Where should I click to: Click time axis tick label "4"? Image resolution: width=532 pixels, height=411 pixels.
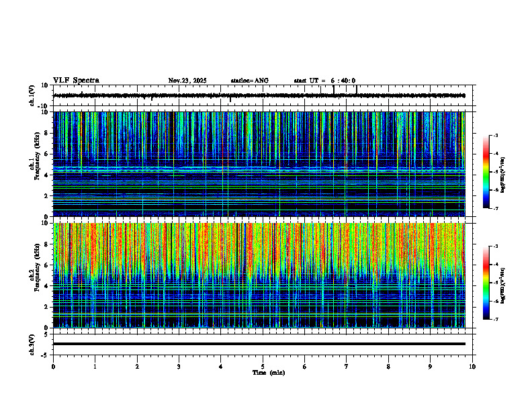point(221,367)
